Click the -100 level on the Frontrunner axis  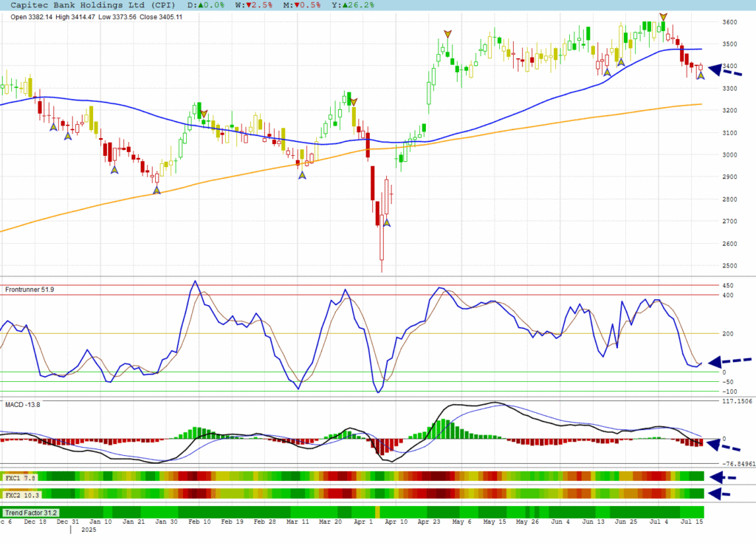[x=729, y=392]
